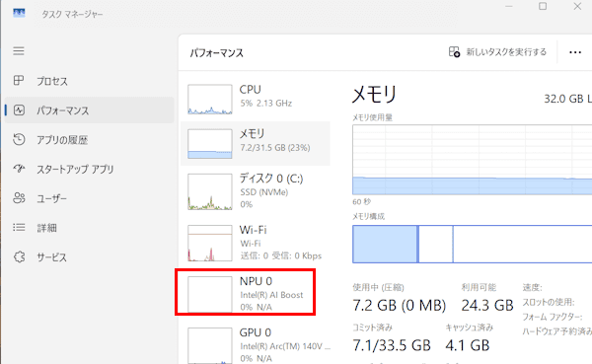The height and width of the screenshot is (364, 592).
Task: Click the Wi-Fi mini throughput graph
Action: 210,243
